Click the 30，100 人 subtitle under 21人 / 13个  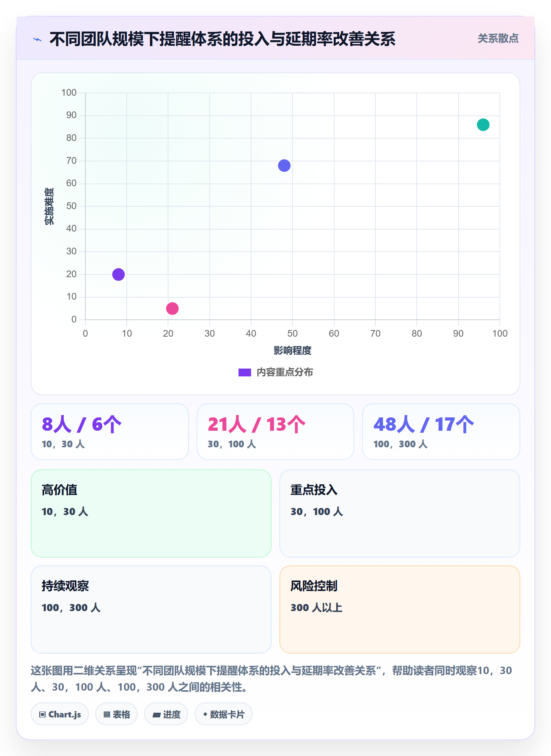[232, 444]
